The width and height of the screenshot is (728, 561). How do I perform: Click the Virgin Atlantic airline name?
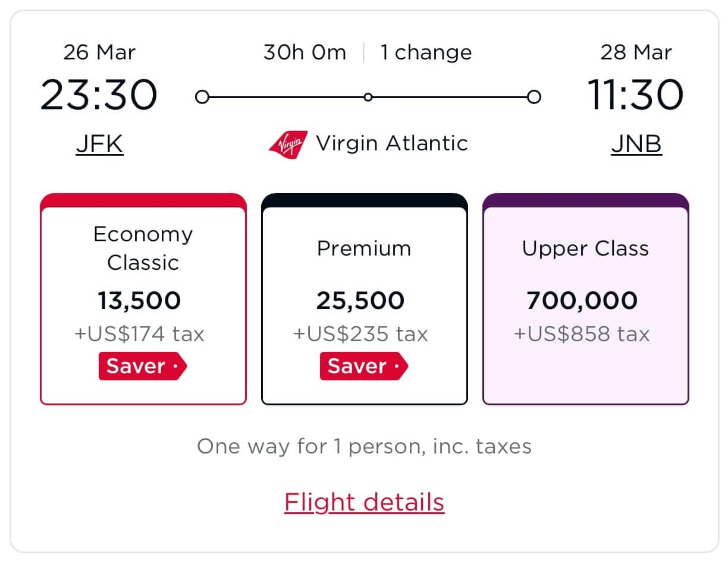coord(391,144)
